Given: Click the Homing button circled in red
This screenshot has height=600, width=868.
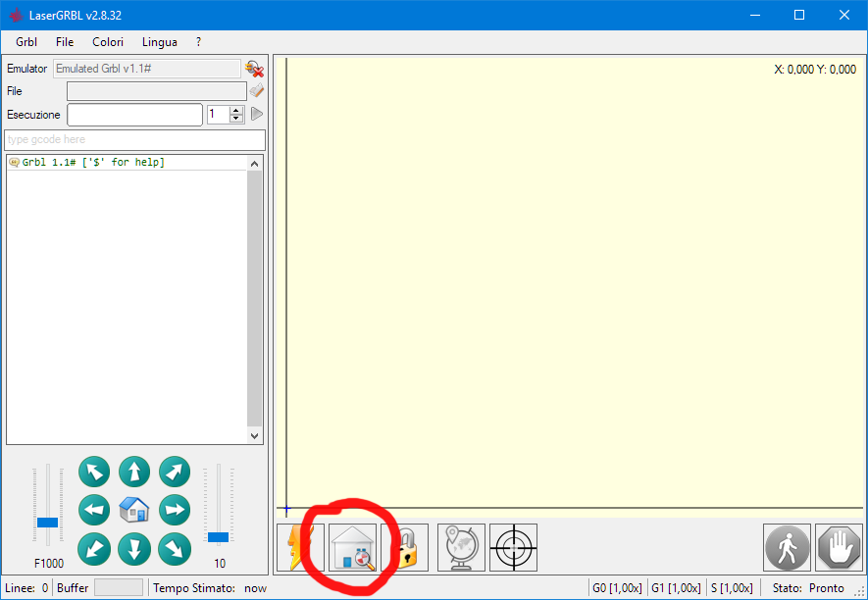Looking at the screenshot, I should (353, 547).
